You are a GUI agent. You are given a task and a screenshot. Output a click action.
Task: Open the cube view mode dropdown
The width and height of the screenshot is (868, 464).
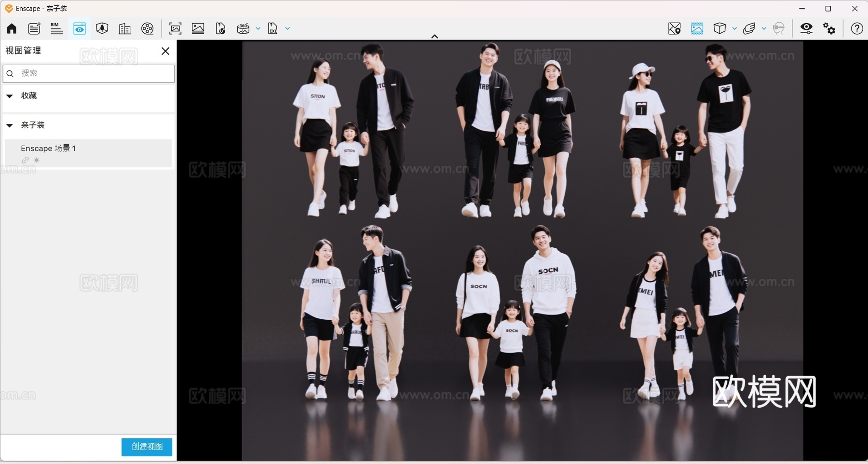[734, 28]
